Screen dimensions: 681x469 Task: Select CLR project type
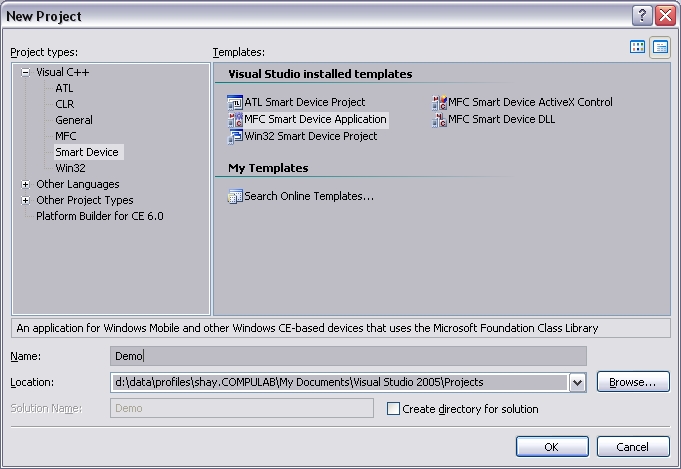coord(65,104)
